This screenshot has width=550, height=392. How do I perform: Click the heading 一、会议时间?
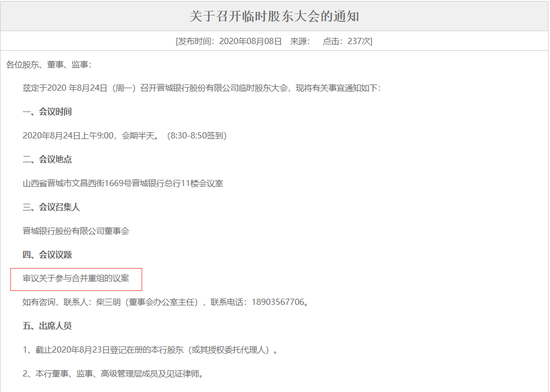(47, 112)
